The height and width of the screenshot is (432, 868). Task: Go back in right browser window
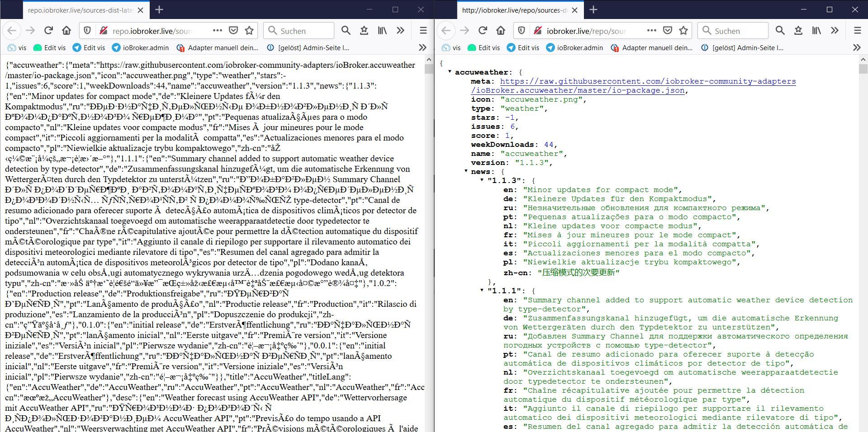pos(446,31)
